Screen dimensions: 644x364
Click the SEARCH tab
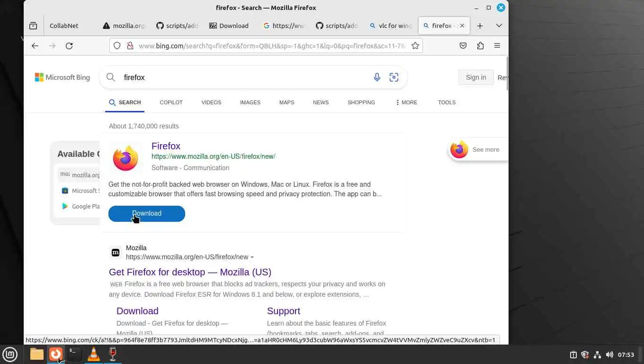click(125, 102)
